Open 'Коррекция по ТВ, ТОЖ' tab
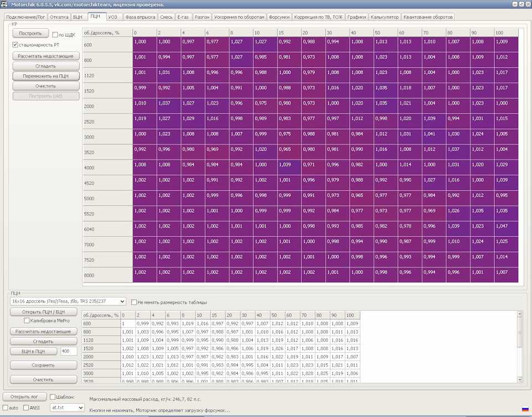This screenshot has height=417, width=532. pos(318,17)
